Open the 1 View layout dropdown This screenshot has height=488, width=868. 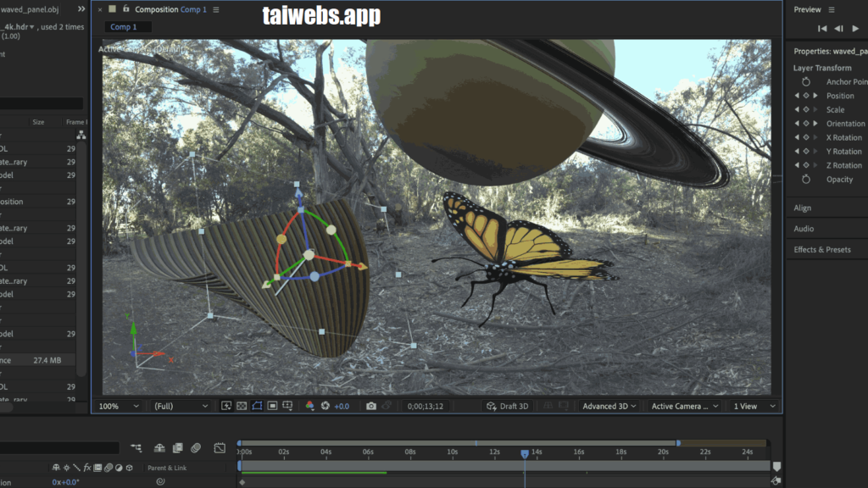pos(754,406)
